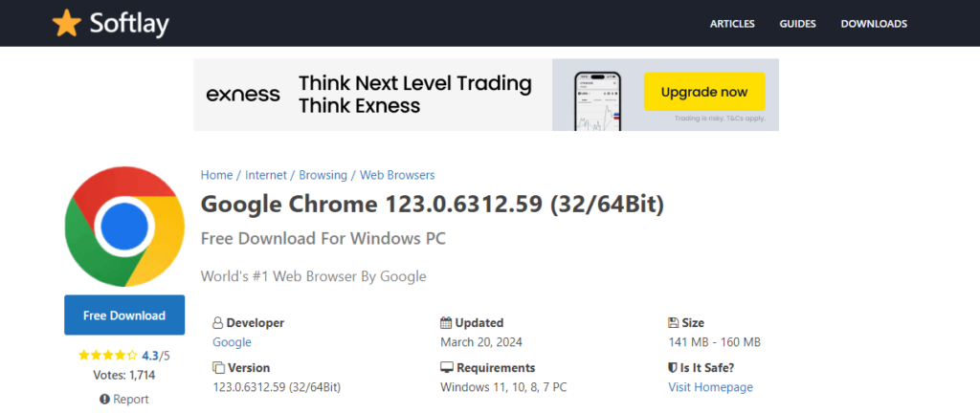Follow the Visit Homepage link
Viewport: 980px width, 413px height.
tap(711, 387)
